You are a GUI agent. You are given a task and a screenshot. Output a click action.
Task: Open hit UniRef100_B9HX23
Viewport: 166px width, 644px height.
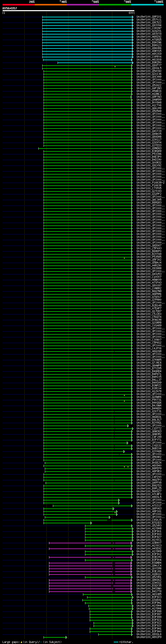coord(149,45)
